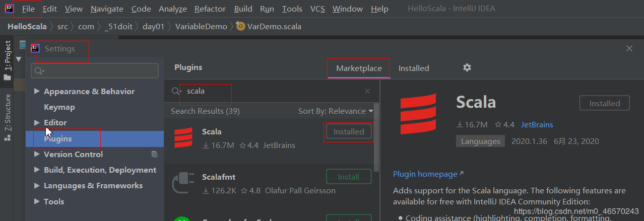Click the Version Control copy settings icon

point(154,154)
